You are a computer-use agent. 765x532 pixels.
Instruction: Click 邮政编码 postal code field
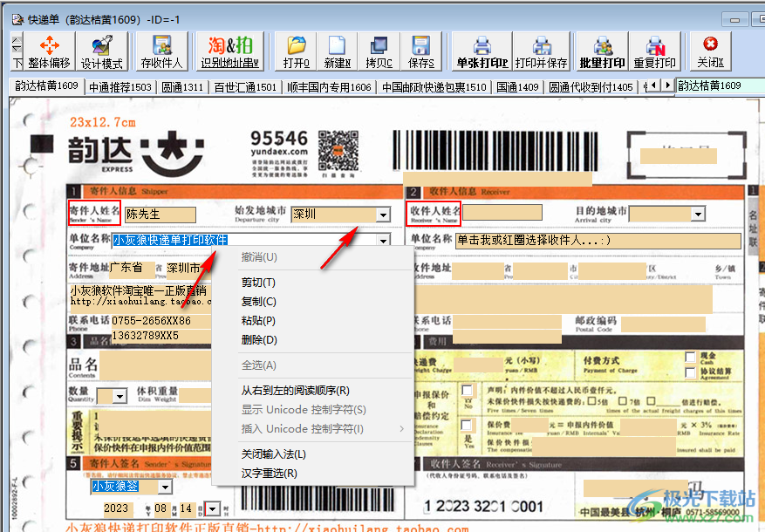(x=663, y=324)
